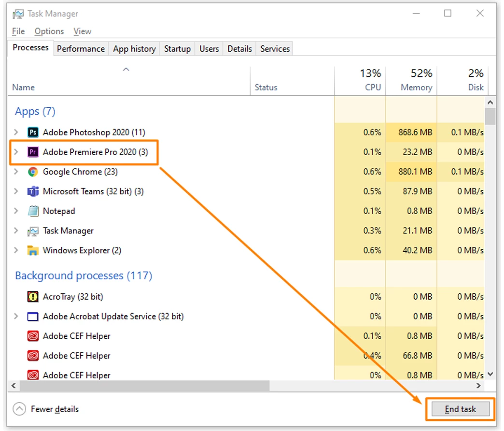Screen dimensions: 504x431
Task: Click the 880.1 MB memory value
Action: [x=415, y=172]
